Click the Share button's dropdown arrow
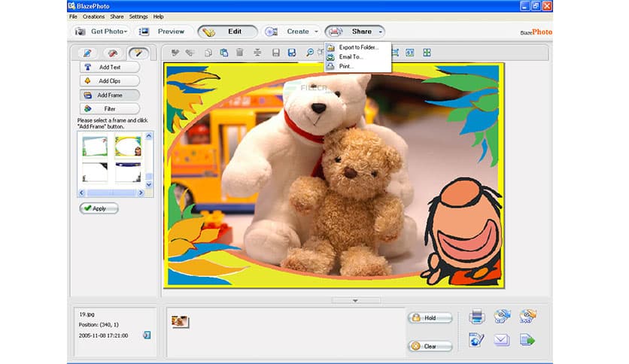This screenshot has width=629, height=364. (x=380, y=32)
